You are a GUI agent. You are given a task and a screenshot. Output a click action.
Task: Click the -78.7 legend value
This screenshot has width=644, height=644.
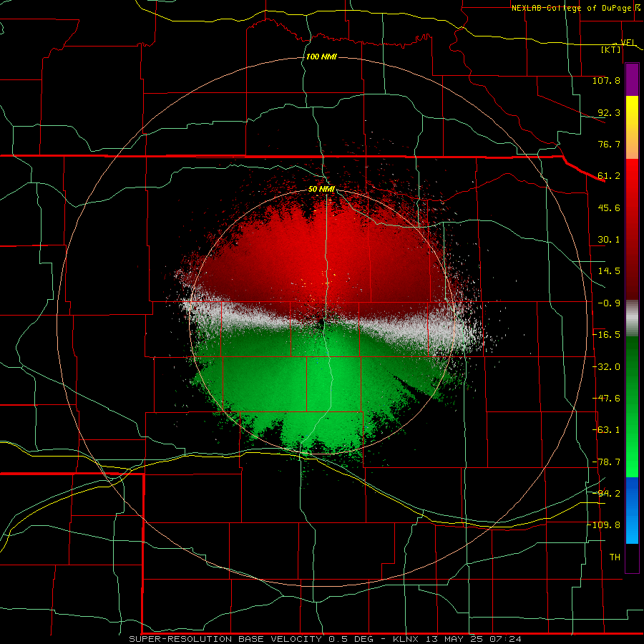(x=606, y=462)
